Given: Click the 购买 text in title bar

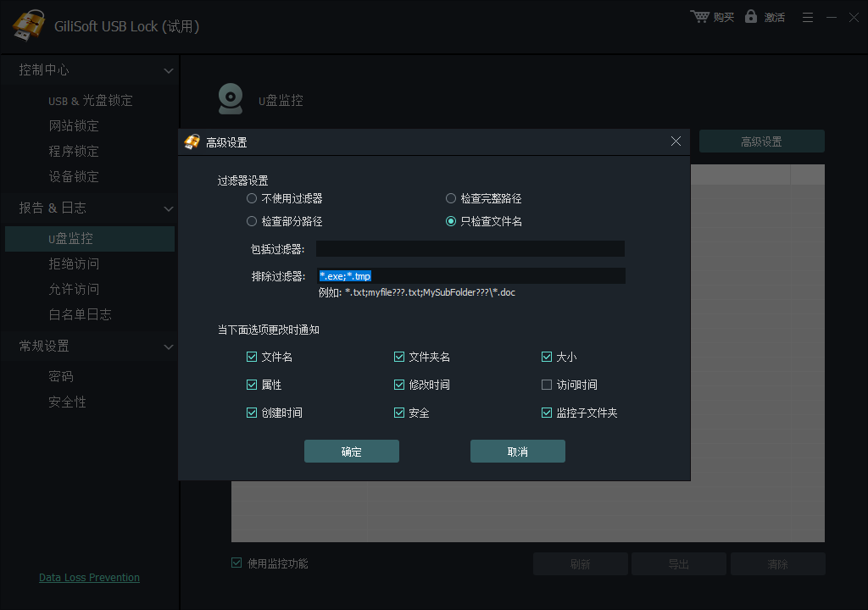Looking at the screenshot, I should [724, 17].
